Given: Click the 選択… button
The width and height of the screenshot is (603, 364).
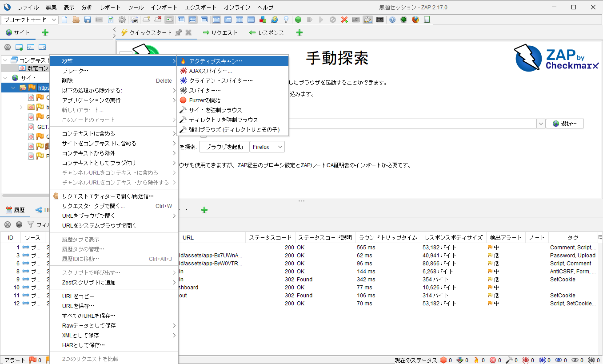Looking at the screenshot, I should [x=565, y=124].
